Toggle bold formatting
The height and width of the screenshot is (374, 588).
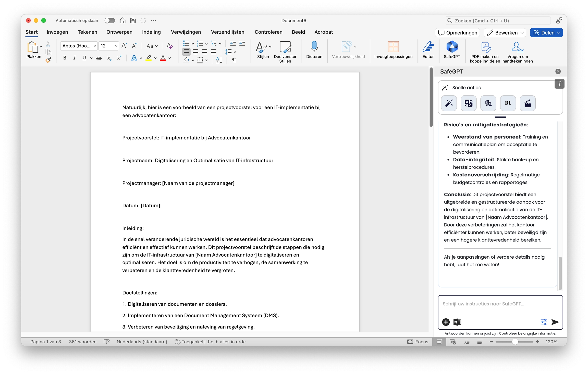[65, 58]
